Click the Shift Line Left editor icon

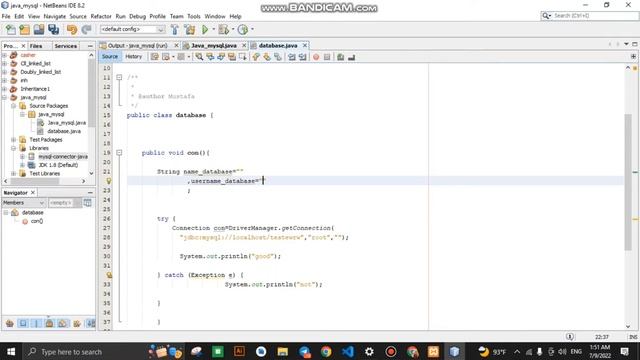click(x=291, y=57)
